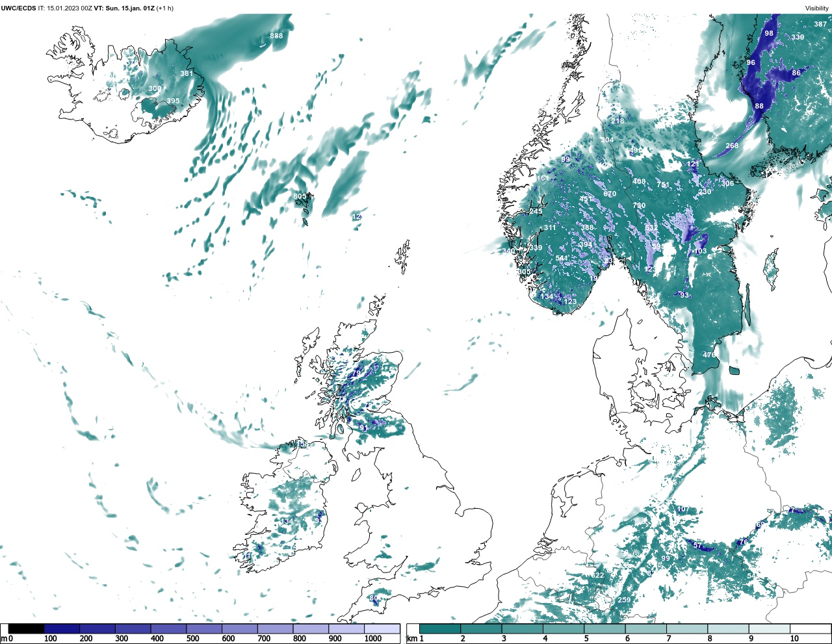This screenshot has height=644, width=832.
Task: Click the '339' value over southwest Norway
Action: pyautogui.click(x=536, y=248)
